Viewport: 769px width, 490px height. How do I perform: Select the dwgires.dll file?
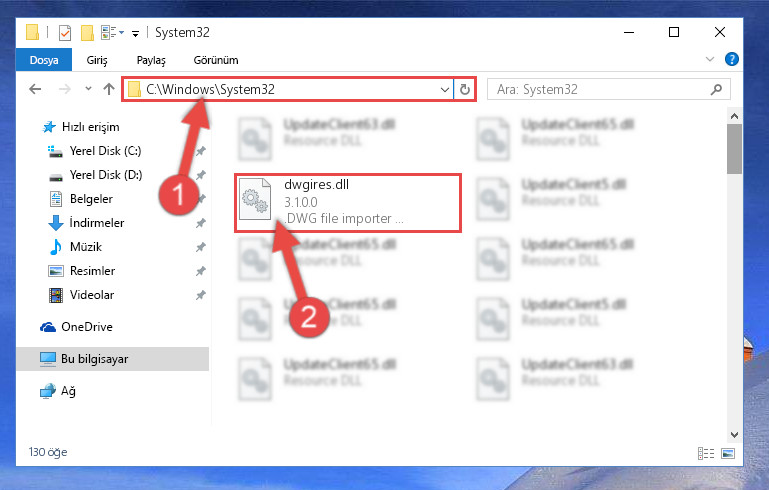pos(348,203)
